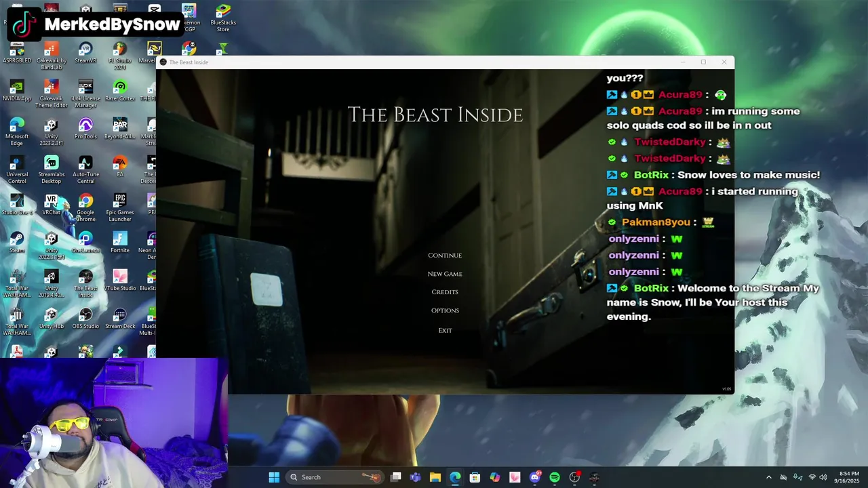Open The Beast Inside desktop shortcut
The height and width of the screenshot is (488, 868).
point(85,283)
